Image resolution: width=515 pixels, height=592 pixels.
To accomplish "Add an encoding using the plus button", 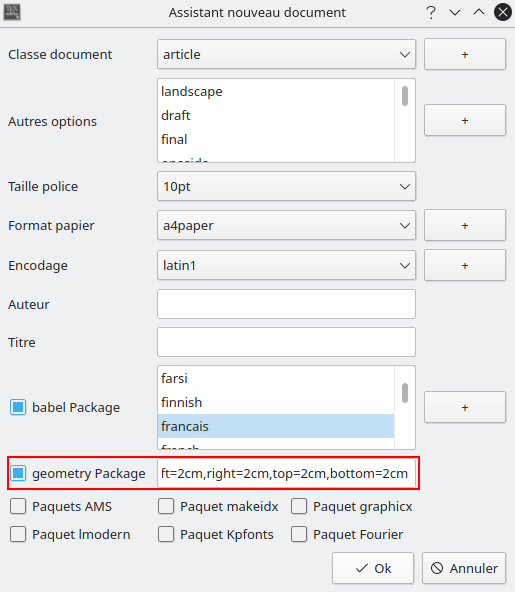I will tap(465, 265).
